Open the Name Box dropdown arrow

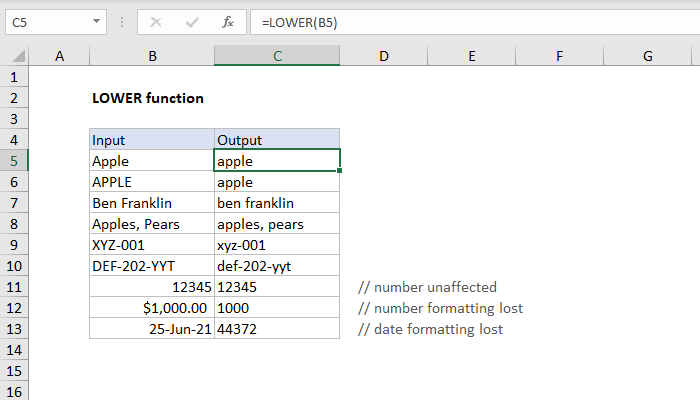pos(96,21)
